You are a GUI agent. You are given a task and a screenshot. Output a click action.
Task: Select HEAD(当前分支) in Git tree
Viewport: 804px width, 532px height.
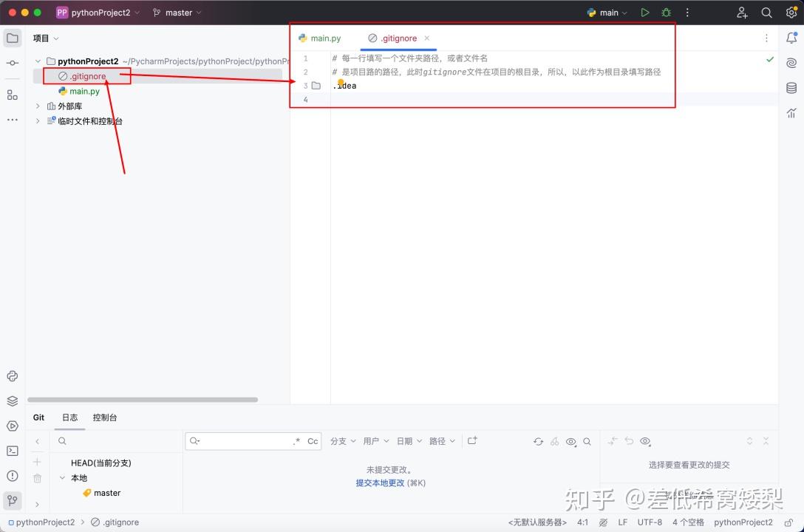click(101, 463)
